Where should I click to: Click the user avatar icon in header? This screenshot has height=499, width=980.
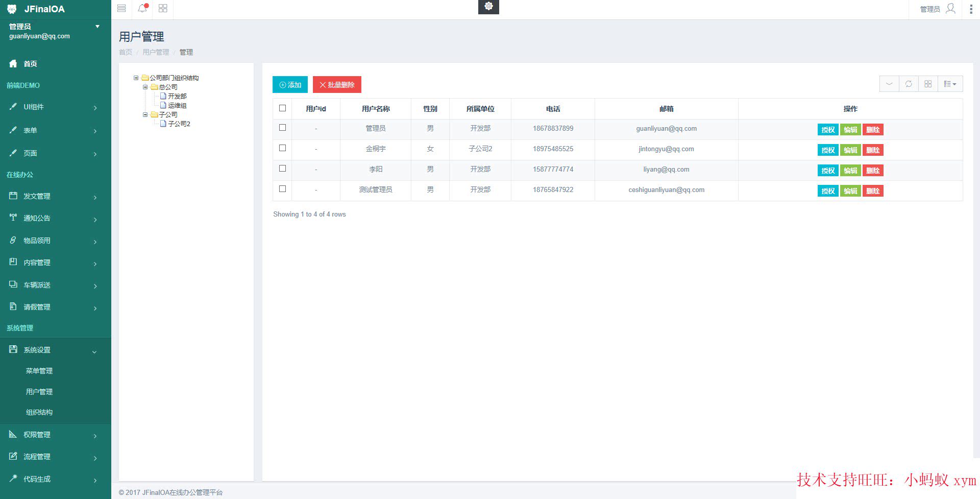(x=950, y=9)
